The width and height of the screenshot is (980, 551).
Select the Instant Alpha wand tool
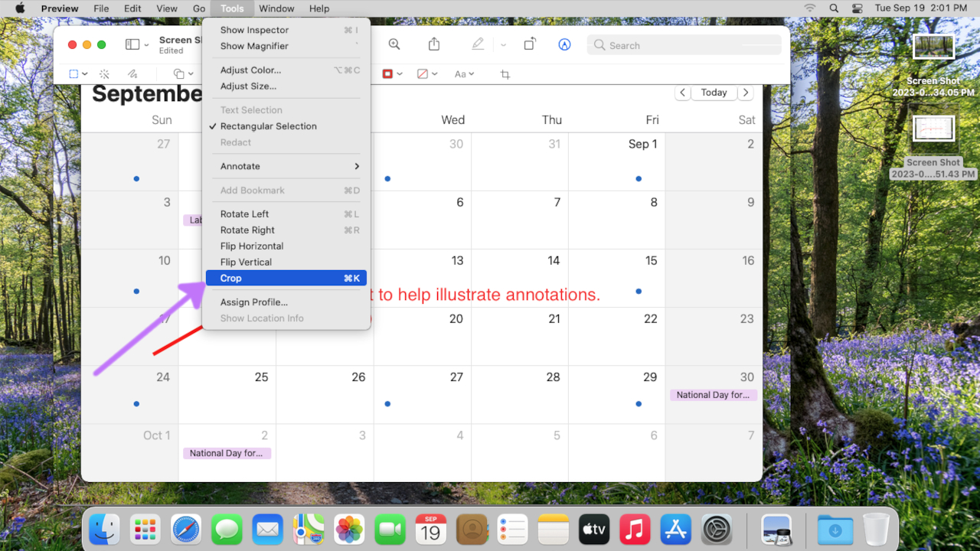[104, 74]
